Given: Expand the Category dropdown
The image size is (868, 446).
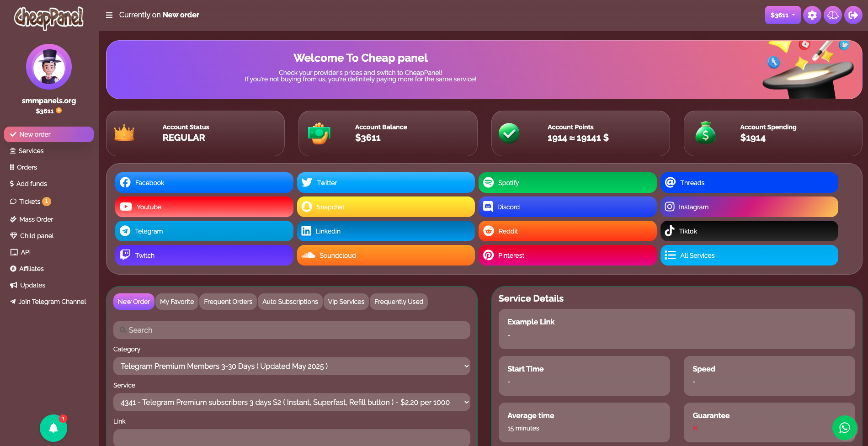Looking at the screenshot, I should click(x=292, y=366).
